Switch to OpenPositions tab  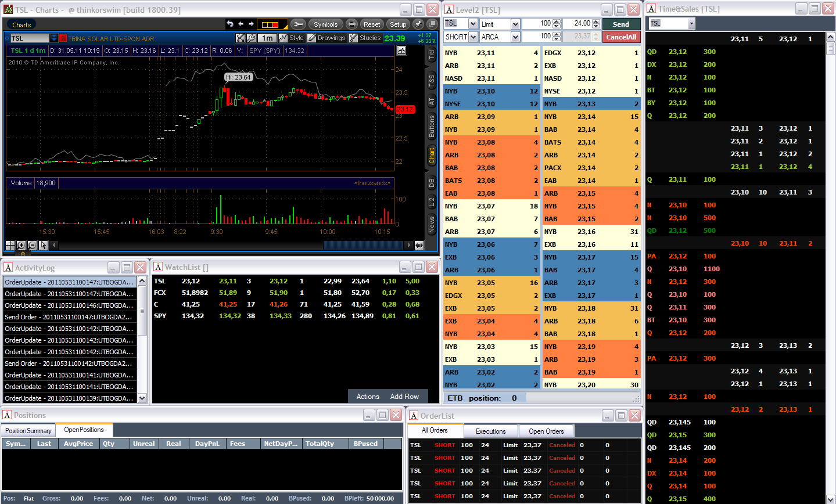point(84,430)
